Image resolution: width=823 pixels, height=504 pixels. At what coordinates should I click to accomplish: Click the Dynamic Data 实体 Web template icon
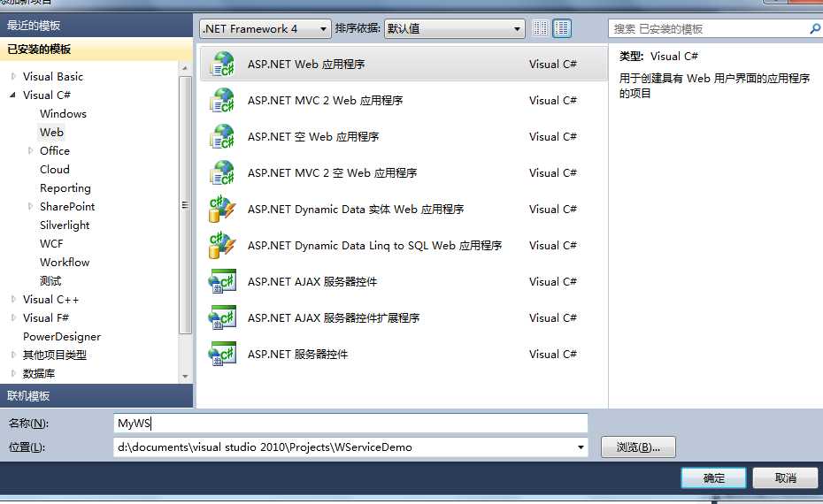click(x=221, y=210)
